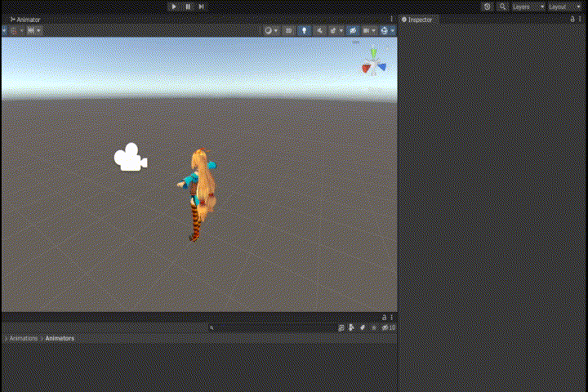Screen dimensions: 588x392
Task: Toggle the Project panel lock icon
Action: tap(384, 318)
